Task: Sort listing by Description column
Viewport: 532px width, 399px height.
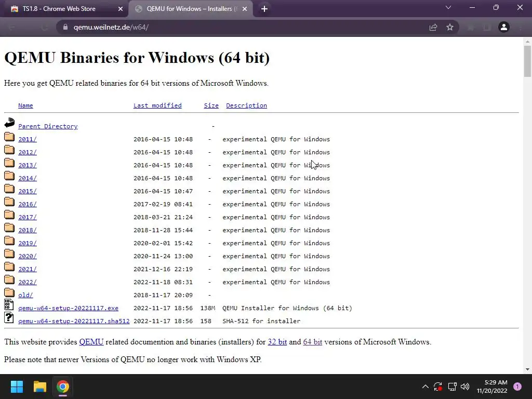Action: (246, 105)
